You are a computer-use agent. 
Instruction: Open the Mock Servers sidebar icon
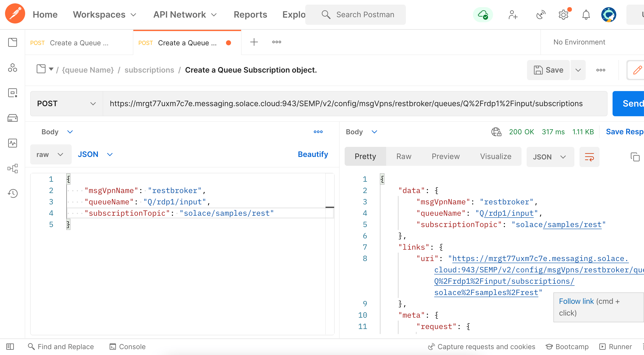tap(13, 118)
